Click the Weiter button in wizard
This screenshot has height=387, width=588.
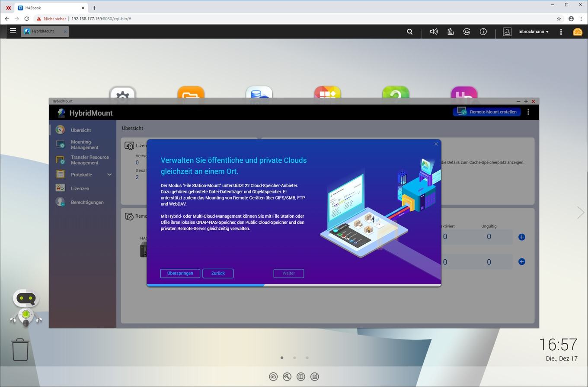(x=289, y=273)
